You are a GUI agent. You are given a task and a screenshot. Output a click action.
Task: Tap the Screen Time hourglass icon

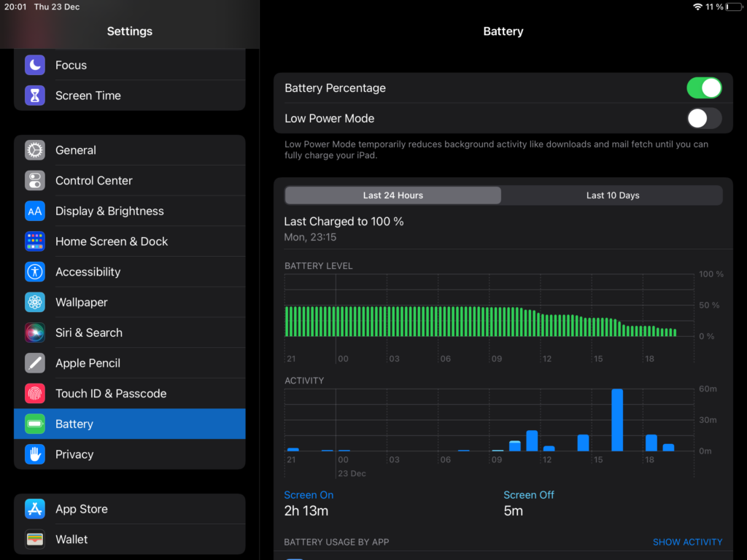click(x=35, y=96)
